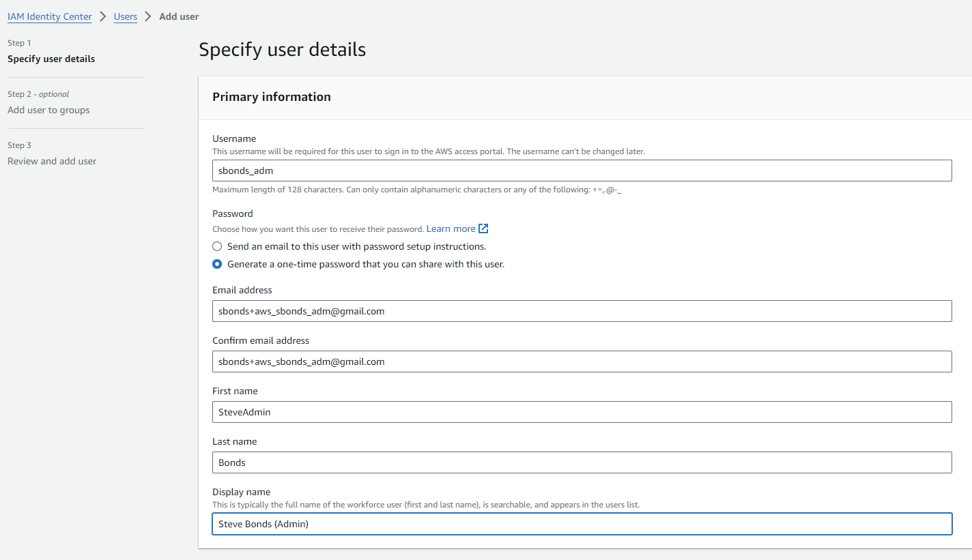Click the 'Add user' breadcrumb text

click(x=179, y=16)
